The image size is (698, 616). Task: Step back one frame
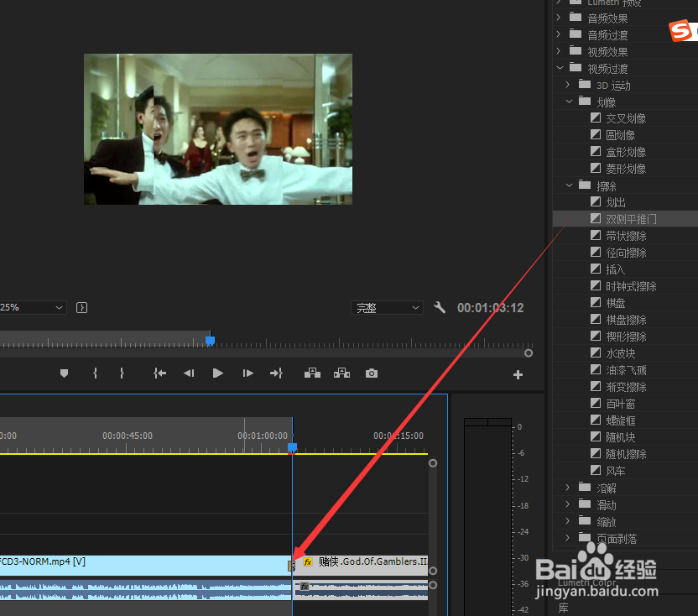coord(189,373)
